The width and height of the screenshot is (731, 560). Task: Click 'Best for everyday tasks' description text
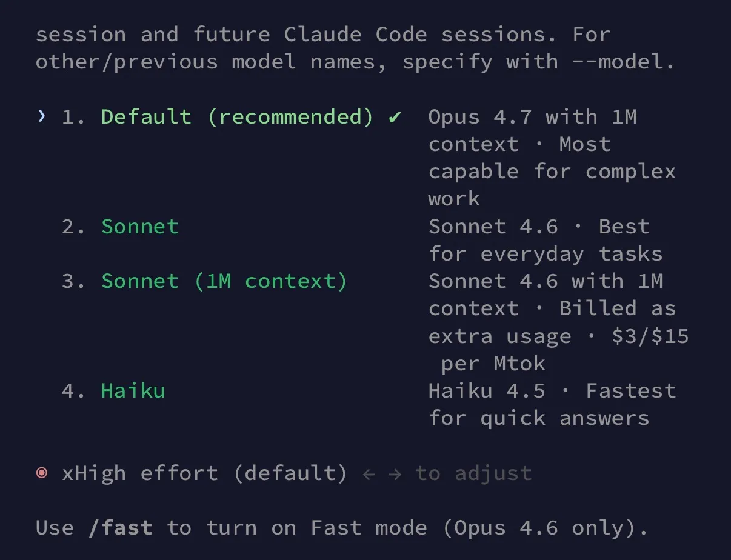coord(546,239)
